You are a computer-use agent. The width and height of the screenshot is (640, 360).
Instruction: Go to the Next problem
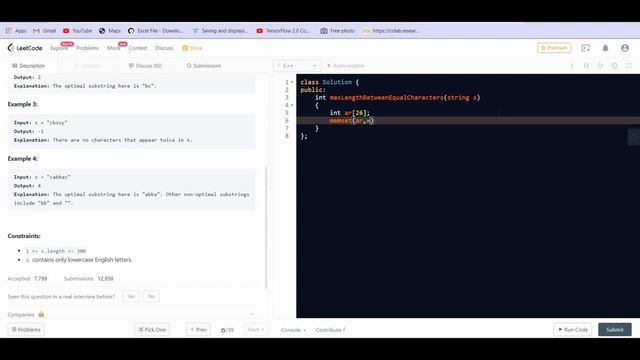click(x=256, y=329)
